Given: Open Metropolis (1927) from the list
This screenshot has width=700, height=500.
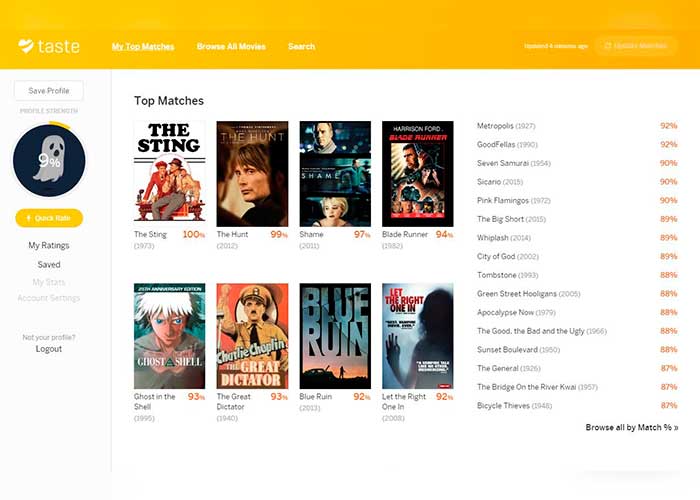Looking at the screenshot, I should coord(506,126).
